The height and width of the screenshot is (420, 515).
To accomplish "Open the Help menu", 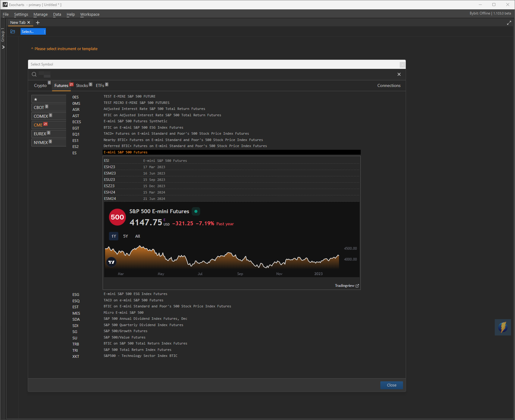I will click(71, 14).
